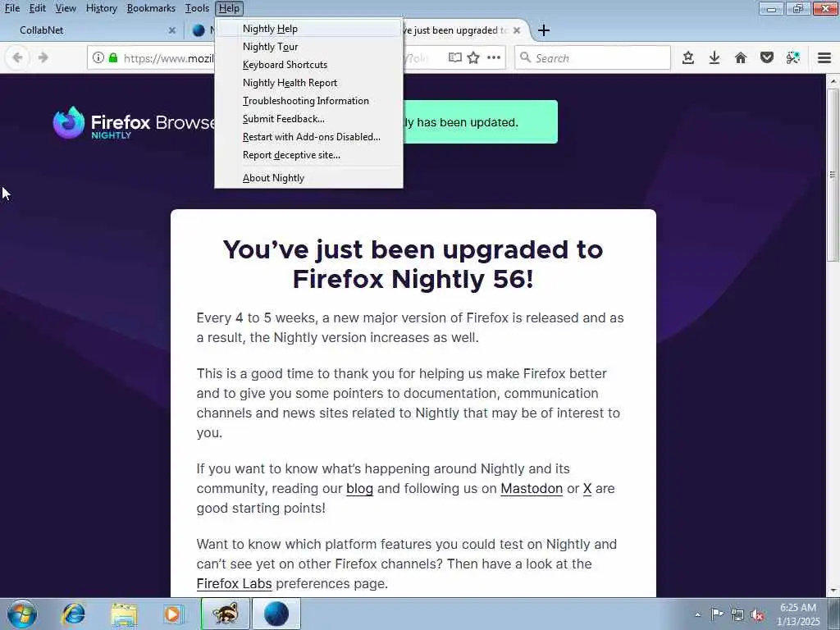Screen dimensions: 840x630
Task: Click the back navigation arrow
Action: [17, 58]
